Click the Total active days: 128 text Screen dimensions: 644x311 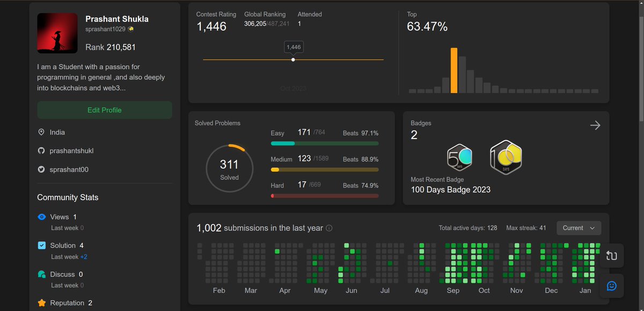coord(468,228)
